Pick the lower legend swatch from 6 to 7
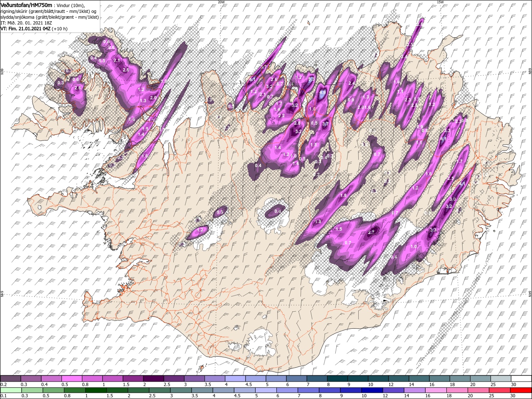Screen dimensions: 532x399 click(x=287, y=390)
